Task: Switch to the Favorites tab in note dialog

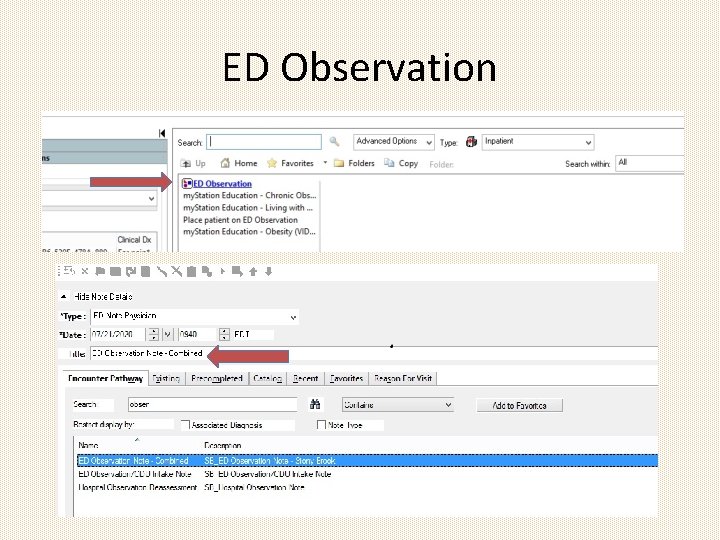Action: click(347, 379)
